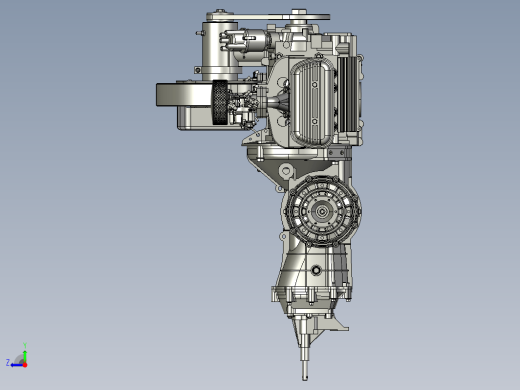Select the knurled black wheel on the model

click(220, 103)
